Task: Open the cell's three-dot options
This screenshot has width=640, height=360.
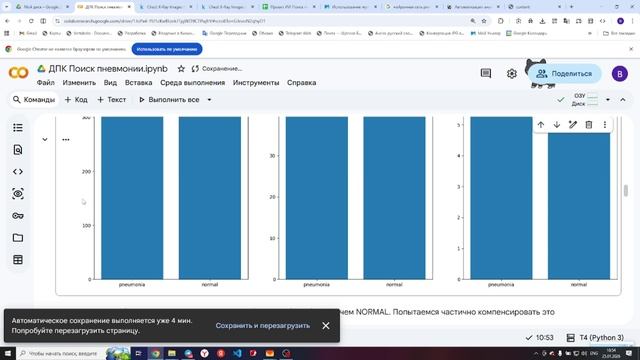Action: (66, 140)
